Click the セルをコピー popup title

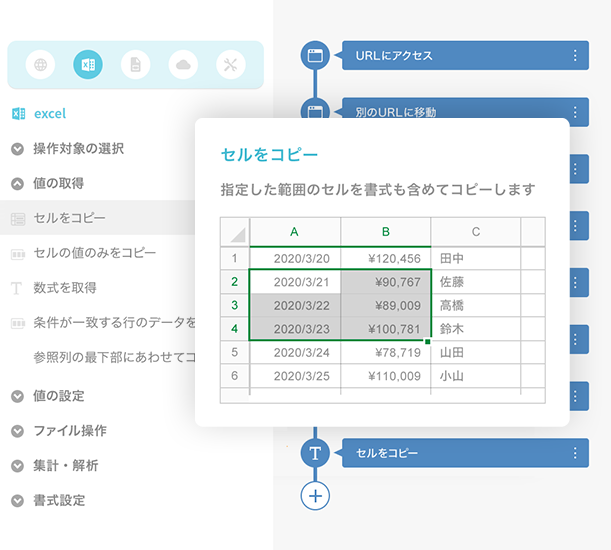269,155
